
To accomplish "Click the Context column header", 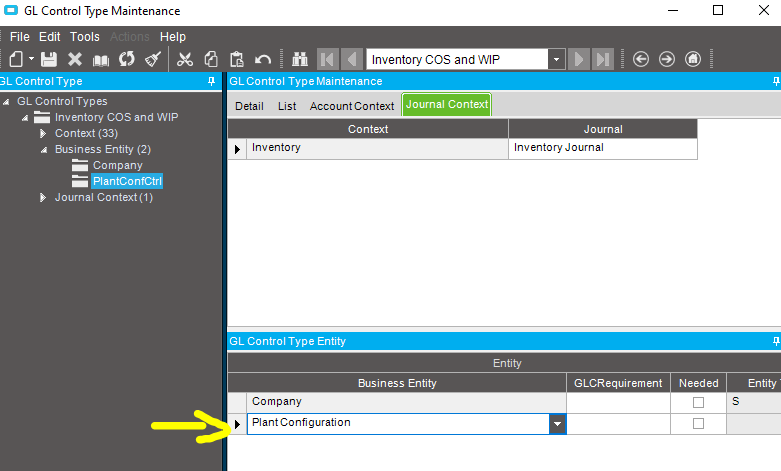I will (368, 129).
